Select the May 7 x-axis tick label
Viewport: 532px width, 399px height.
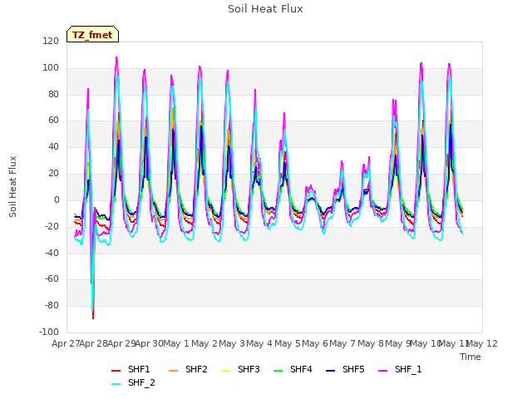coord(342,343)
